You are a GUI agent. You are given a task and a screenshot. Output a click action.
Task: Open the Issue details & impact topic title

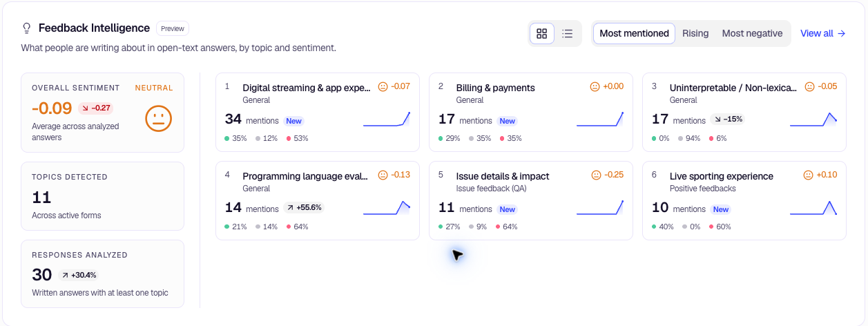coord(503,176)
